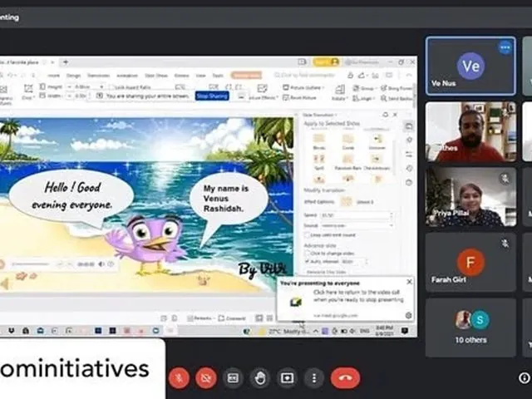The height and width of the screenshot is (399, 532).
Task: Click the transition Speed field
Action: tap(357, 215)
